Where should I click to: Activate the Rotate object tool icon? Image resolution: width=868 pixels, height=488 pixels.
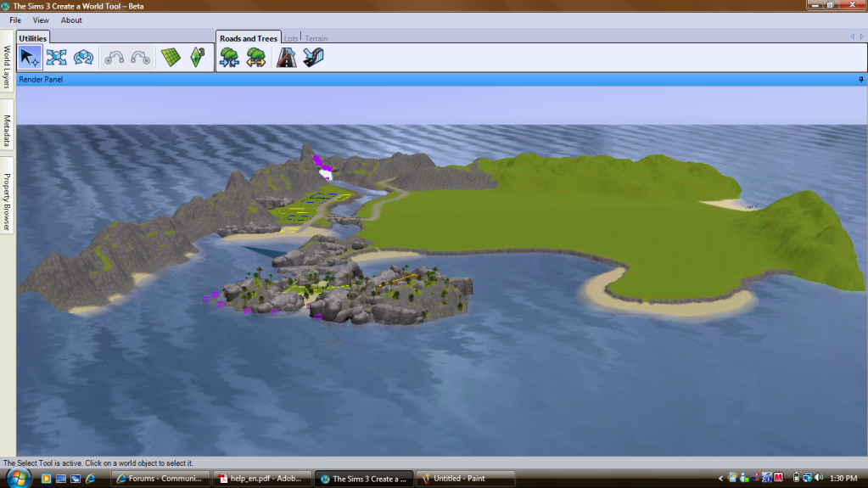[x=84, y=58]
